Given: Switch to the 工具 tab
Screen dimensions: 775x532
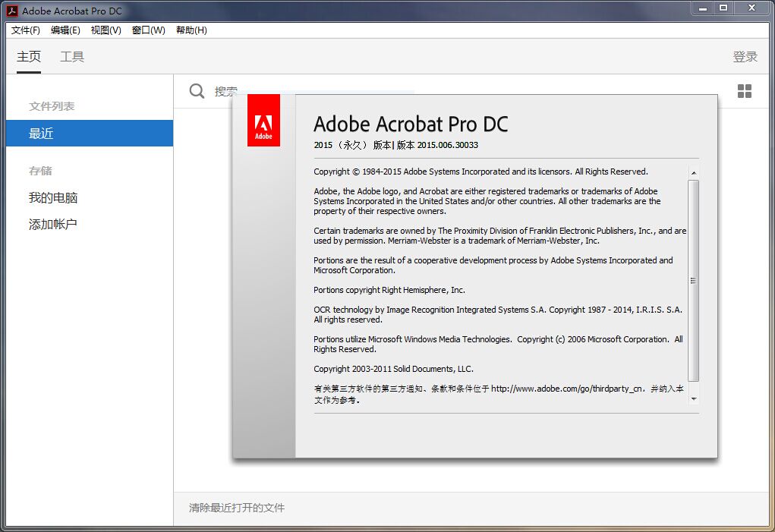Looking at the screenshot, I should [x=72, y=57].
